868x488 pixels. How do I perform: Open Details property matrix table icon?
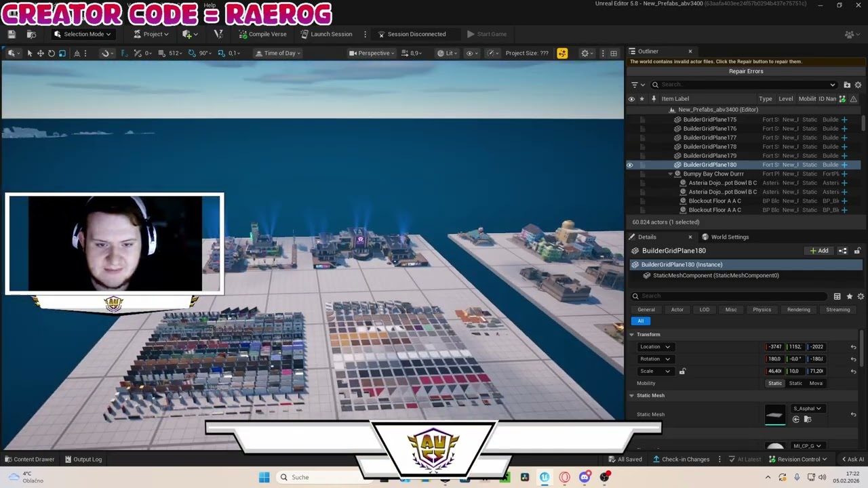tap(837, 296)
